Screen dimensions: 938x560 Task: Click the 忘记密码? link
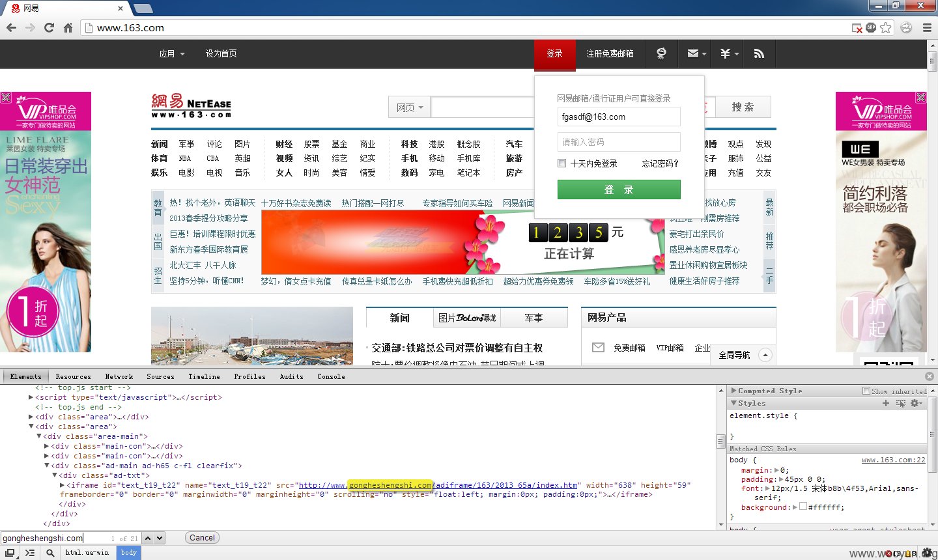660,163
